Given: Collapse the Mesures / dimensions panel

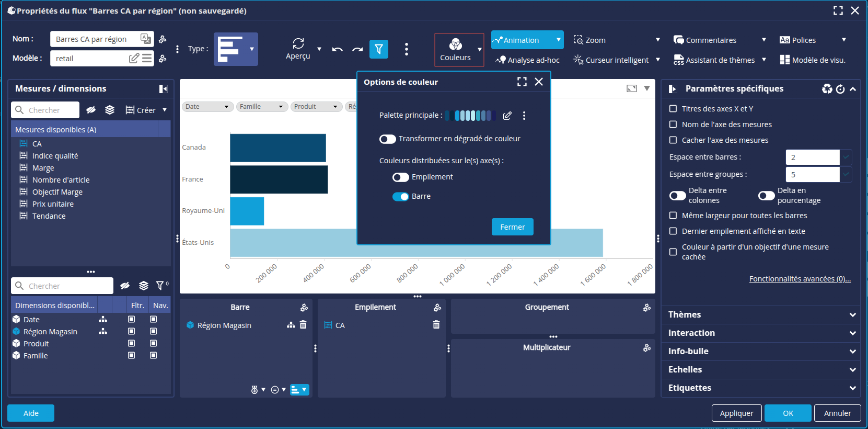Looking at the screenshot, I should click(163, 89).
